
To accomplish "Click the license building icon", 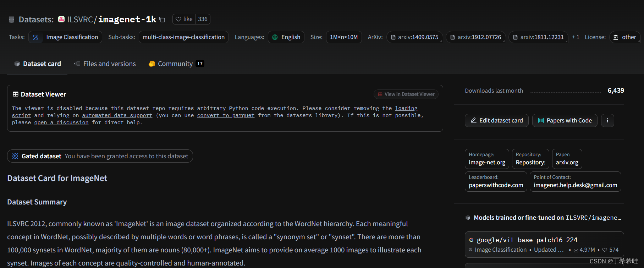I will [x=616, y=37].
